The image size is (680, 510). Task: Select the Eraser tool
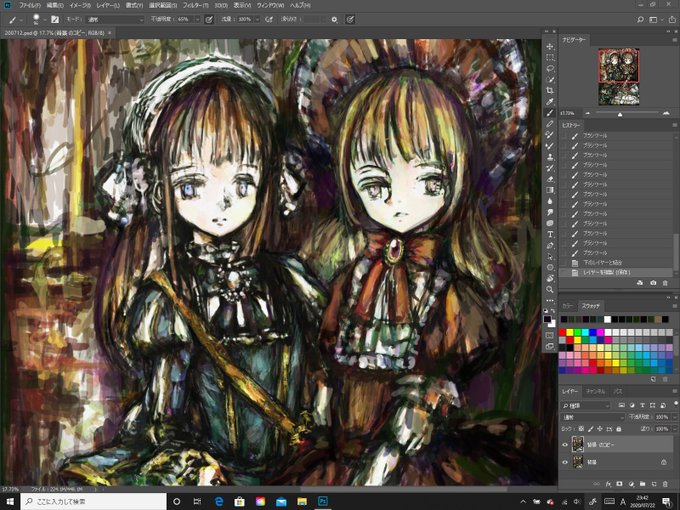coord(550,179)
